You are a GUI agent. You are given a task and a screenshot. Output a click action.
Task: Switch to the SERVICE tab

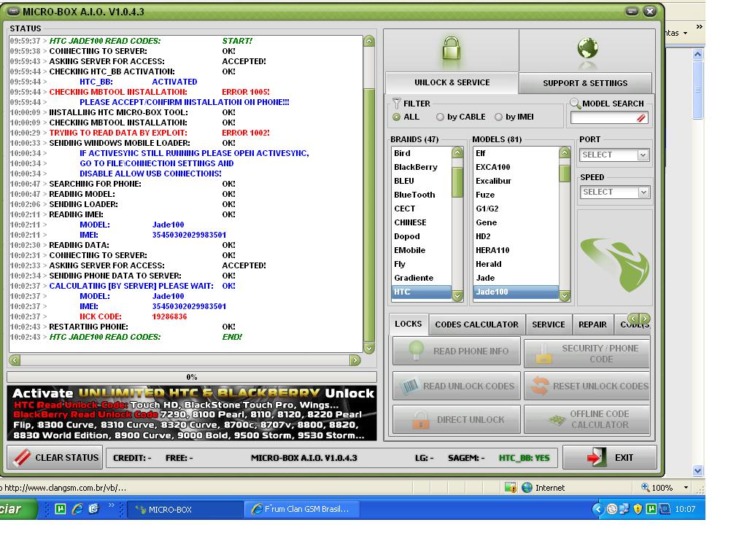click(549, 324)
